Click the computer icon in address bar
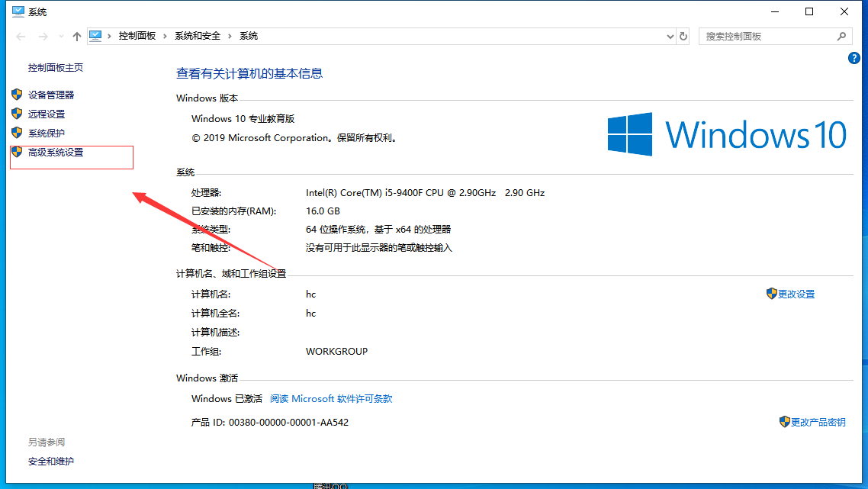This screenshot has width=868, height=489. [95, 36]
